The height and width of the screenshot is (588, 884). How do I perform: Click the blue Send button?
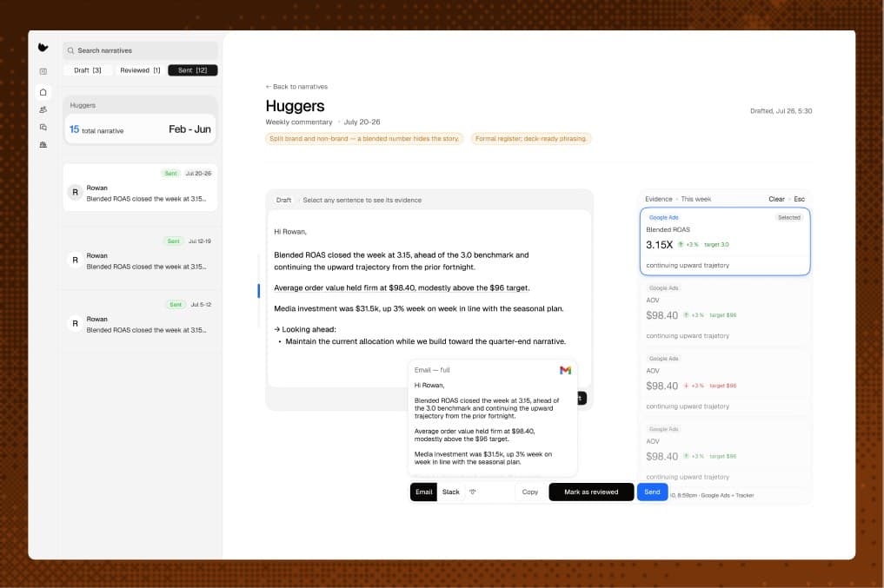coord(652,492)
